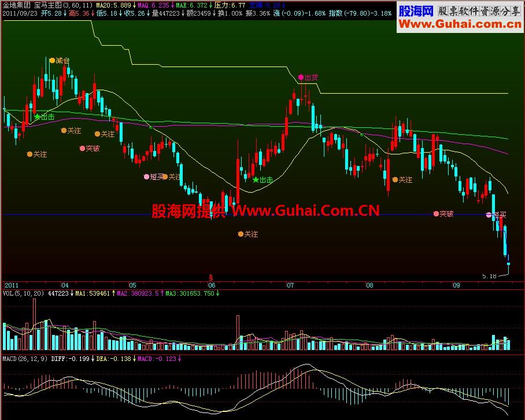Select the date 2011/09/23 in the header

tap(20, 13)
